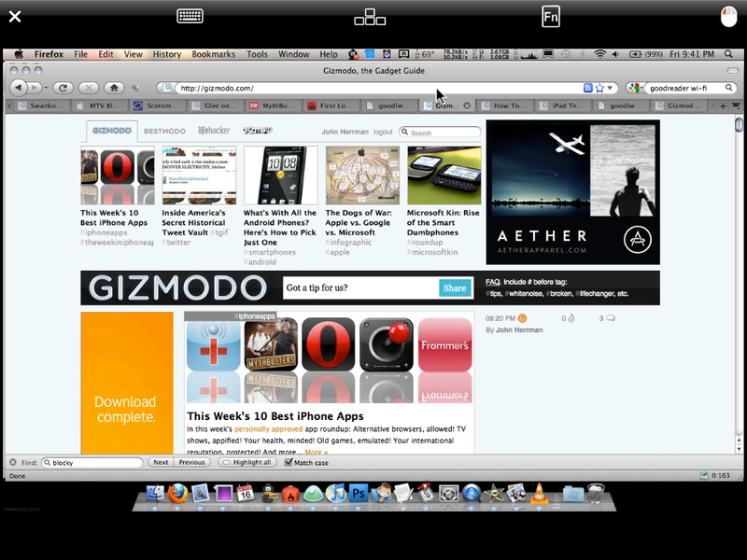Screen dimensions: 747x560
Task: Switch to the iPad Te... tab
Action: coord(564,105)
